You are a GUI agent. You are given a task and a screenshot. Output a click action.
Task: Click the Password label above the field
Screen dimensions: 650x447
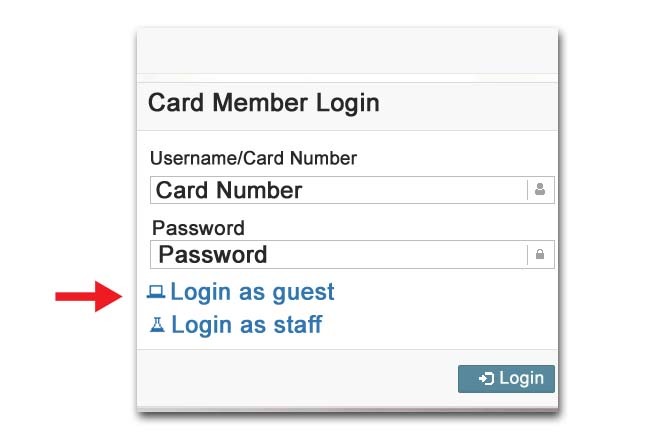[x=198, y=228]
